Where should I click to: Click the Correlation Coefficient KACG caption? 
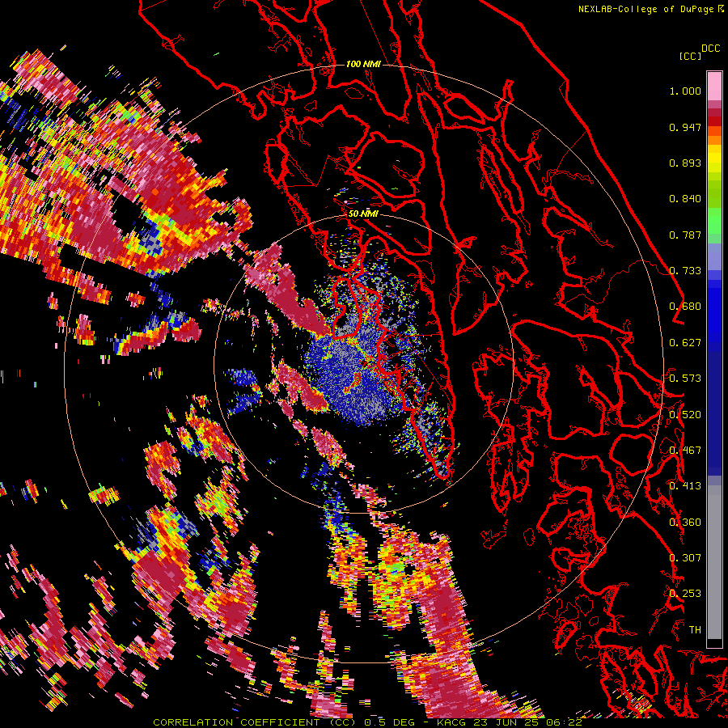(x=367, y=722)
